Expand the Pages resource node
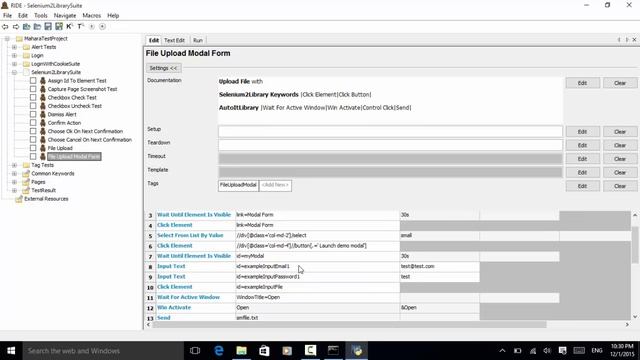640x360 pixels. [x=14, y=182]
